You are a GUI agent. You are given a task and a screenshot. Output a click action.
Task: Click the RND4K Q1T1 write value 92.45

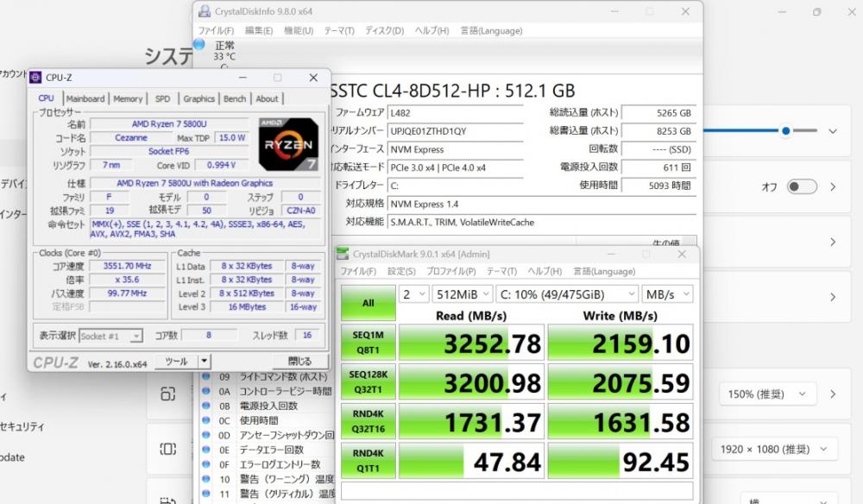[620, 461]
